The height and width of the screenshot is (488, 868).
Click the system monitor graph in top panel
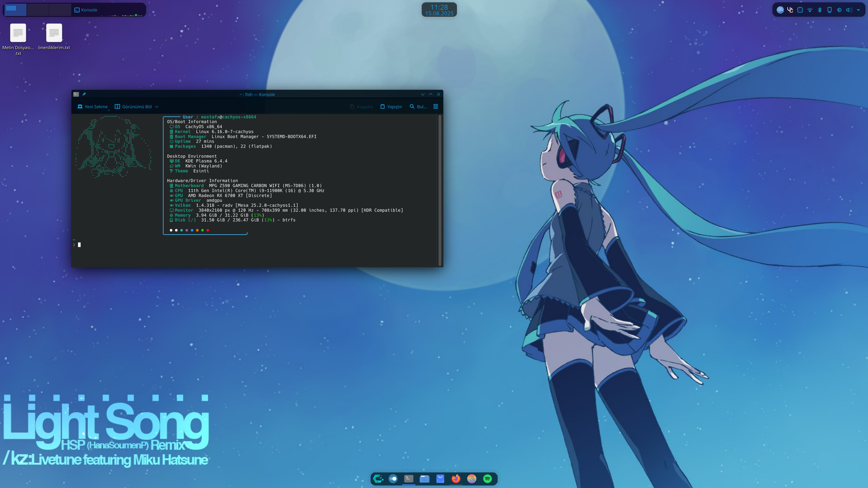[122, 14]
